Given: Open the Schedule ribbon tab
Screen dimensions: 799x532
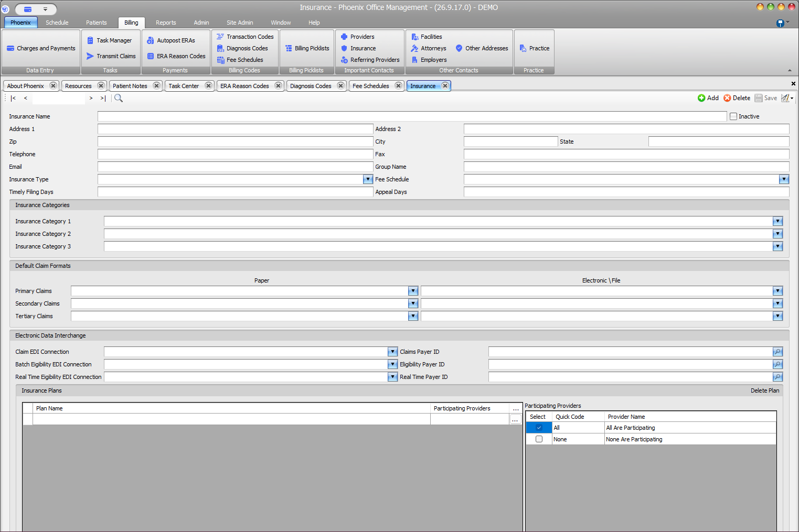Looking at the screenshot, I should point(57,23).
